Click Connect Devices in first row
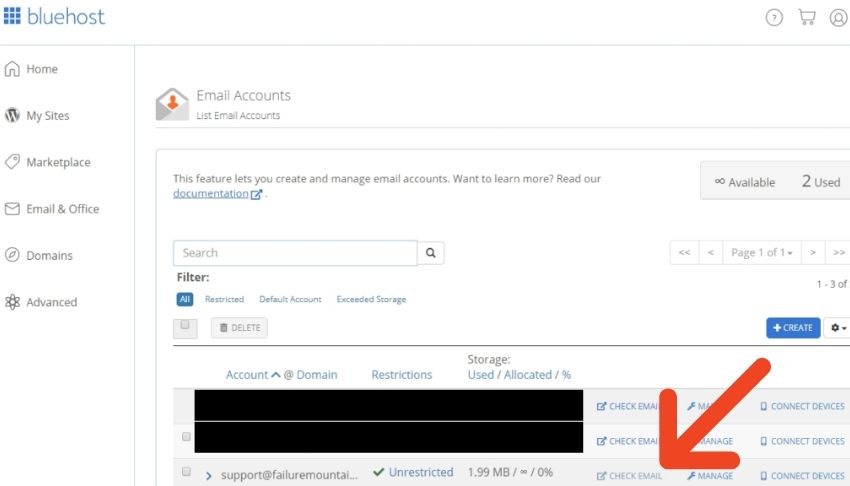The width and height of the screenshot is (850, 486). click(802, 406)
